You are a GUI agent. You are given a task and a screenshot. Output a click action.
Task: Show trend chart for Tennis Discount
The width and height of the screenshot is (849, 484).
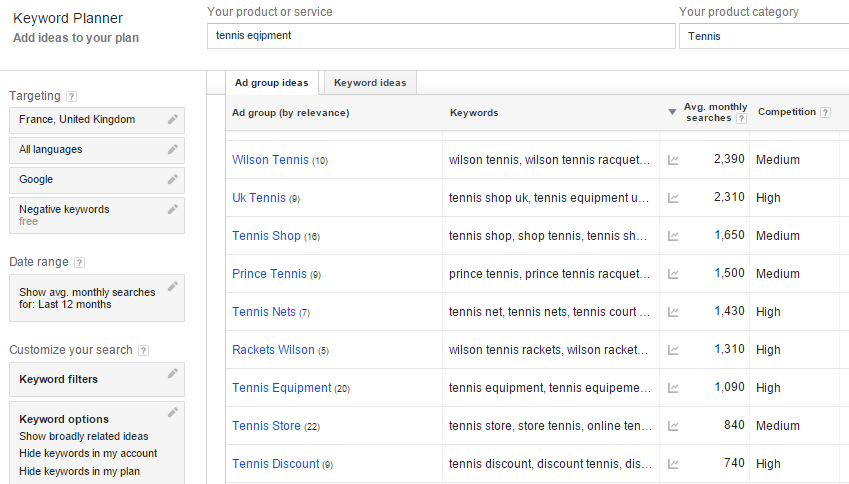point(673,464)
